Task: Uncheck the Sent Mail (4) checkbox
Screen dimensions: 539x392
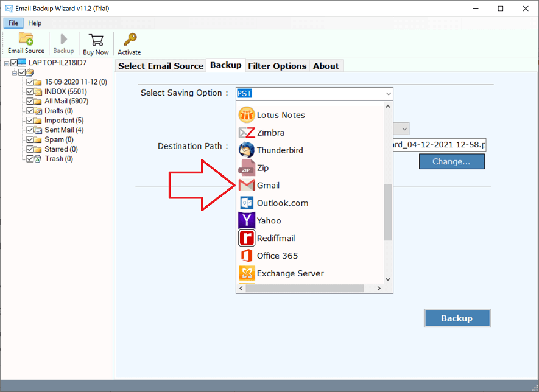Action: (x=30, y=130)
